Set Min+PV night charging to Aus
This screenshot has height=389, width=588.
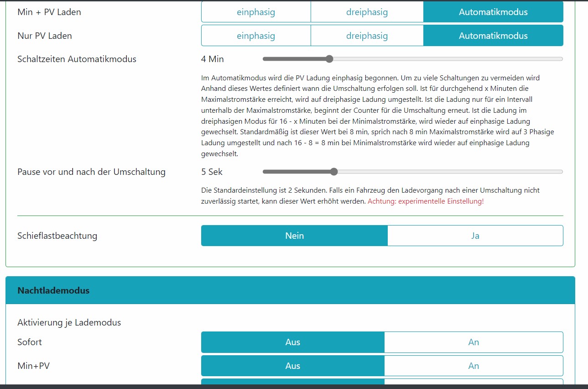click(x=293, y=366)
